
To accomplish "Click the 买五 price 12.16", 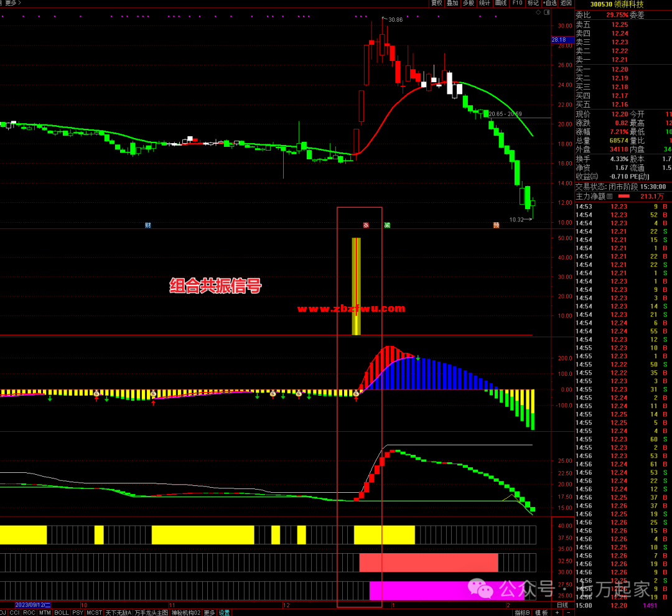I will [x=620, y=105].
